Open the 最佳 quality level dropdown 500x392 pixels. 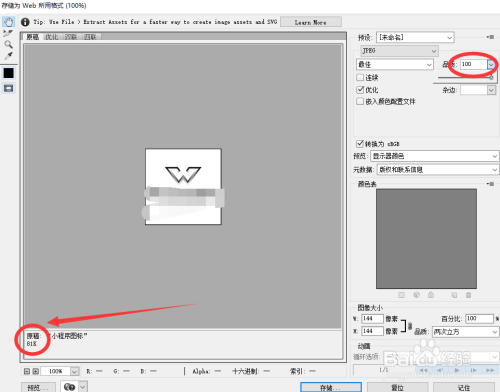[x=395, y=64]
